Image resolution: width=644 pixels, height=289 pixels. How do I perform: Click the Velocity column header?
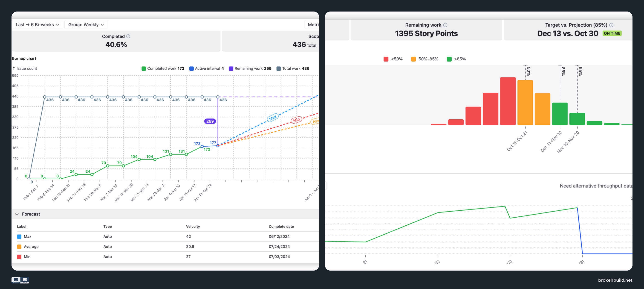click(x=193, y=227)
